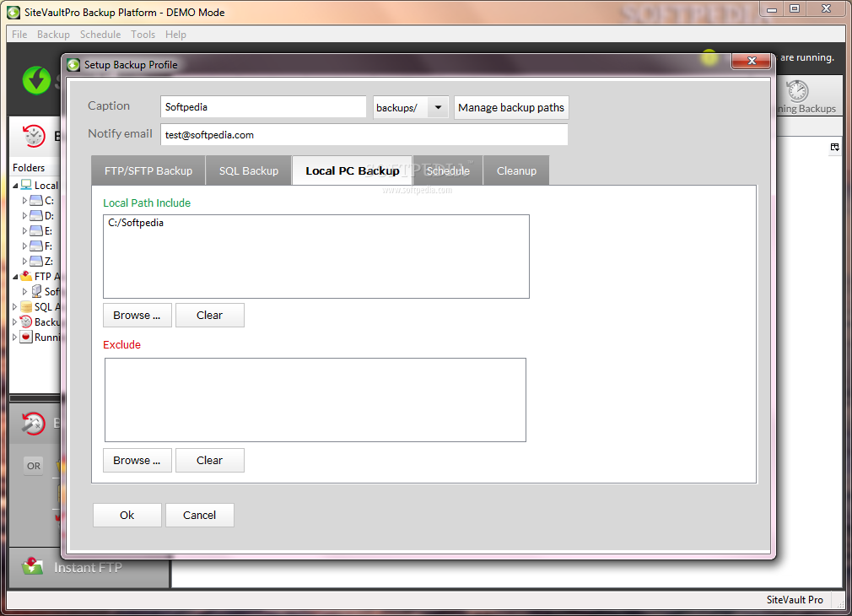Viewport: 852px width, 616px height.
Task: Click Browse under Local Path Include
Action: [137, 316]
